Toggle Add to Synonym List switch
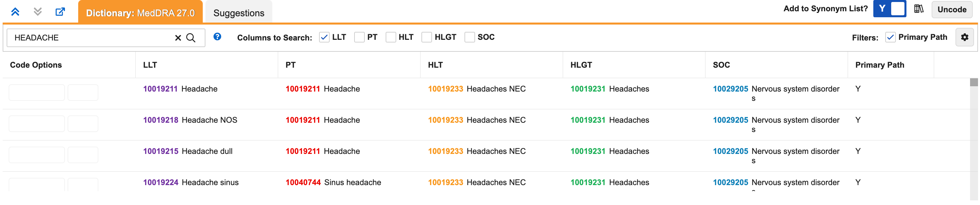The height and width of the screenshot is (205, 980). coord(890,9)
